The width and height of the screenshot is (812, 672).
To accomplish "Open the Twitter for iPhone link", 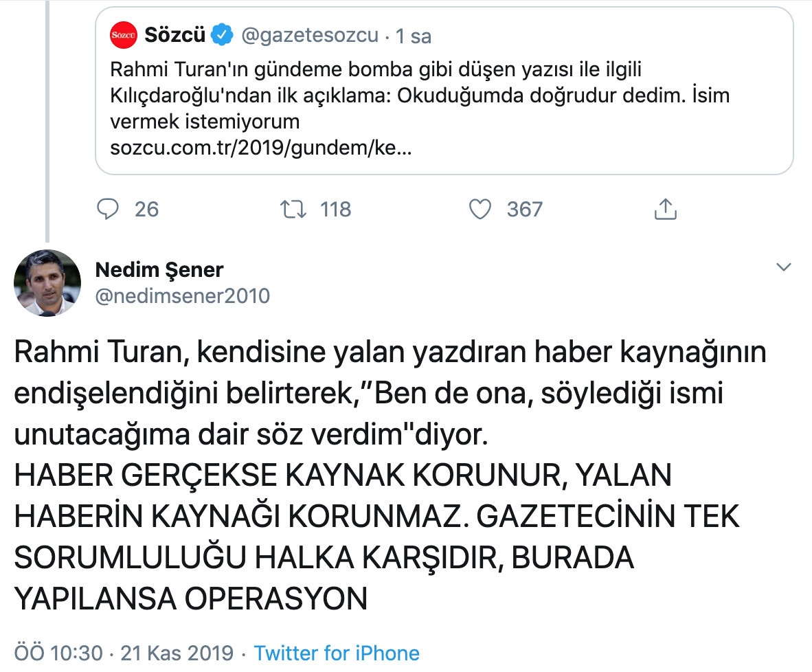I will [x=337, y=653].
